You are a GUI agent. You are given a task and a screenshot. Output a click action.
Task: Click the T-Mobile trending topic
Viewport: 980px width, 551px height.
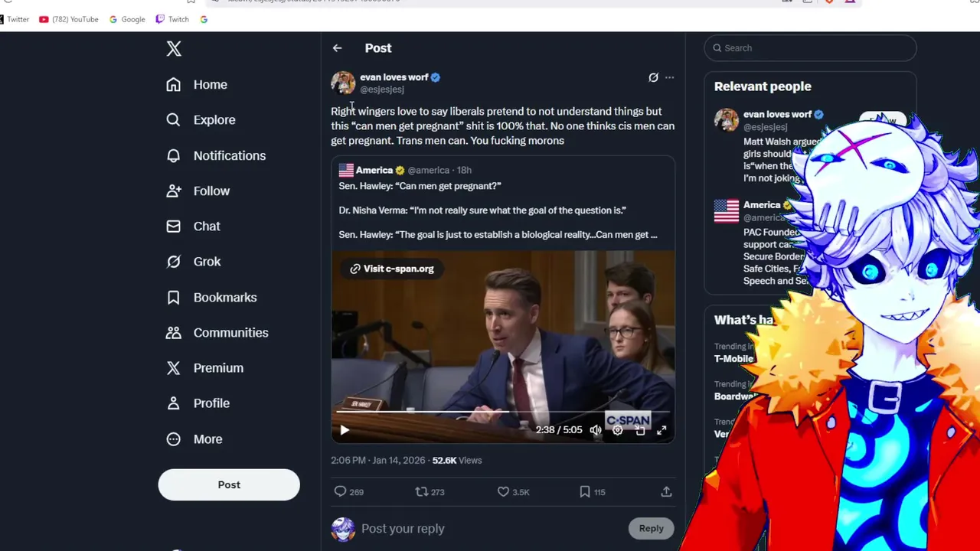coord(733,358)
